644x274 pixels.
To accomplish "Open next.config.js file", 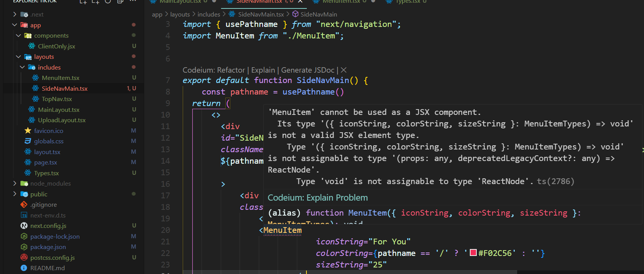I will coord(48,226).
